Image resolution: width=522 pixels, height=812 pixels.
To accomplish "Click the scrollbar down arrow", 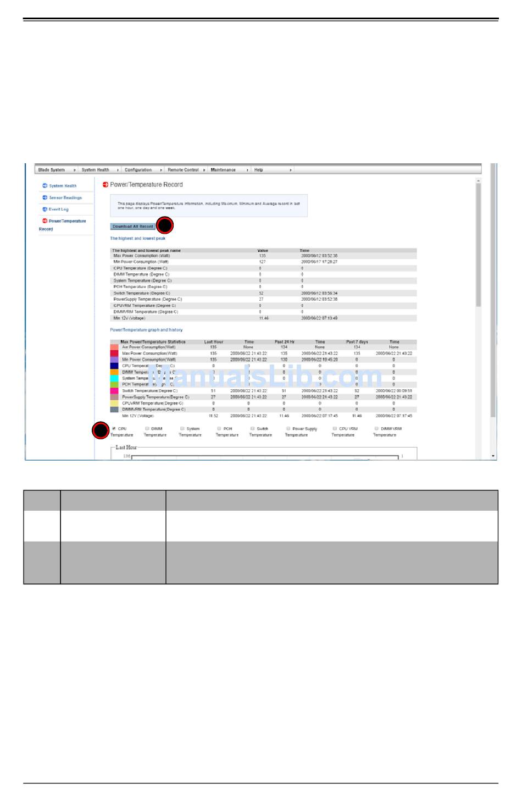I will tap(493, 456).
